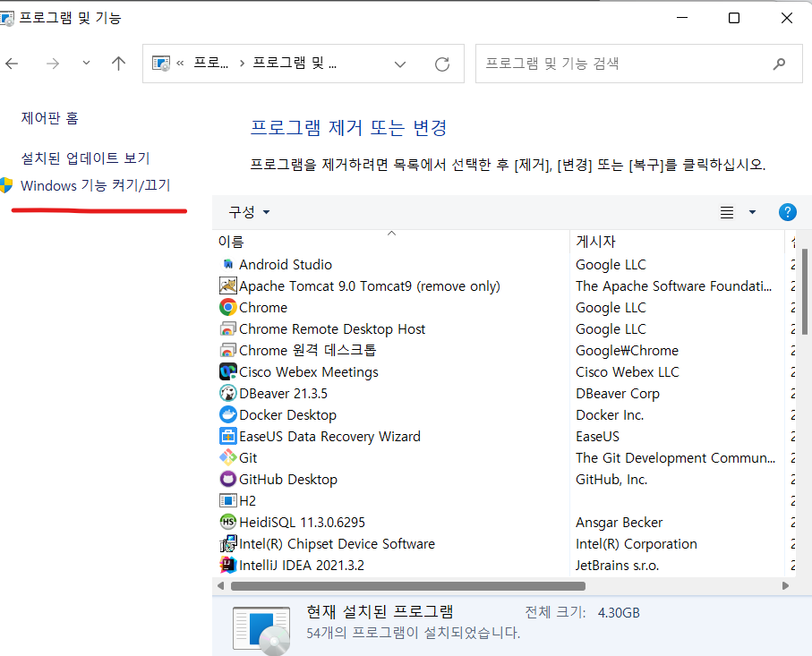Expand the hidden breadcrumb path chevron
Screen dimensions: 812x656
click(x=180, y=64)
